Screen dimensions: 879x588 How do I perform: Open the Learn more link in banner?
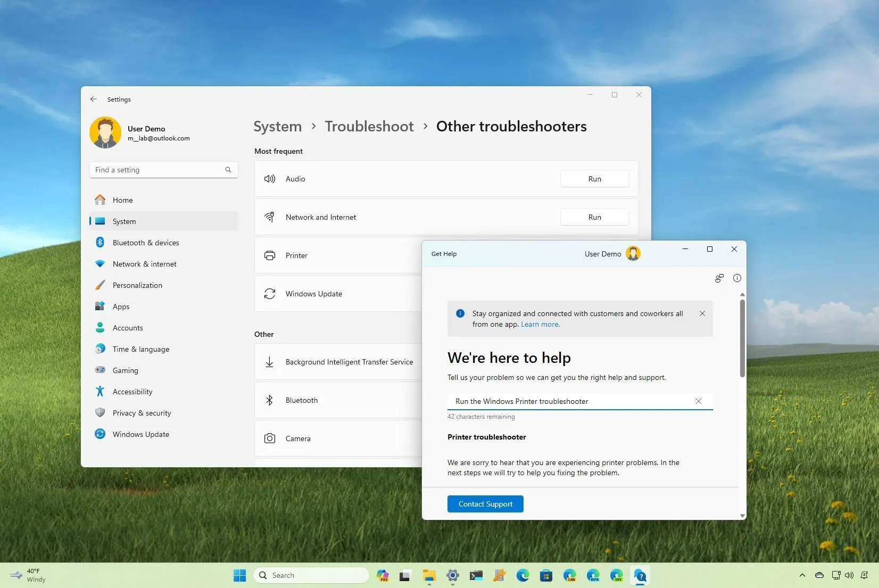coord(540,324)
